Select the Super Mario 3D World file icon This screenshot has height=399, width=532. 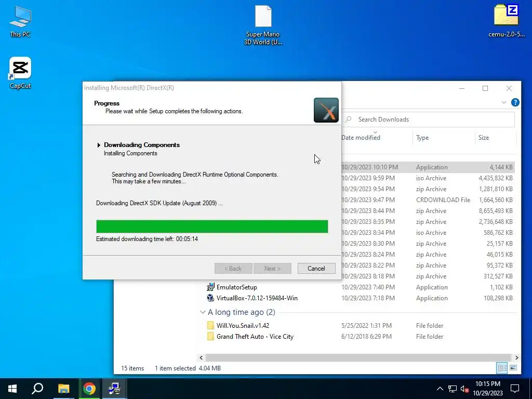(x=263, y=24)
